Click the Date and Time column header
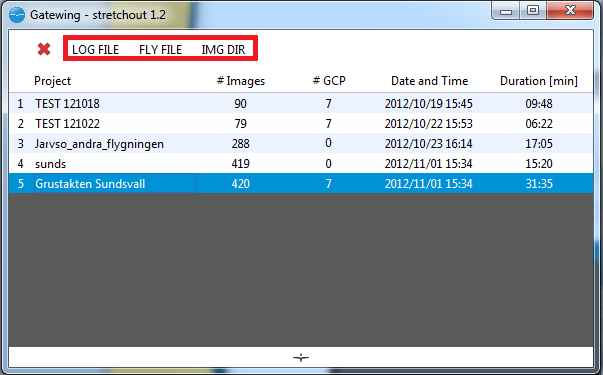The height and width of the screenshot is (375, 603). click(430, 81)
